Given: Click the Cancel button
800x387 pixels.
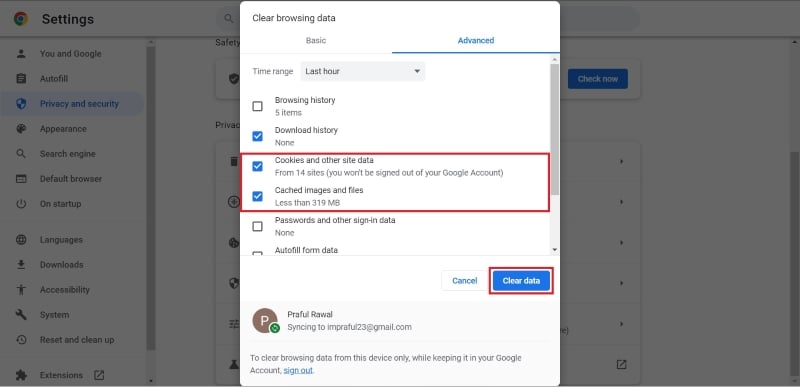Looking at the screenshot, I should [x=464, y=280].
